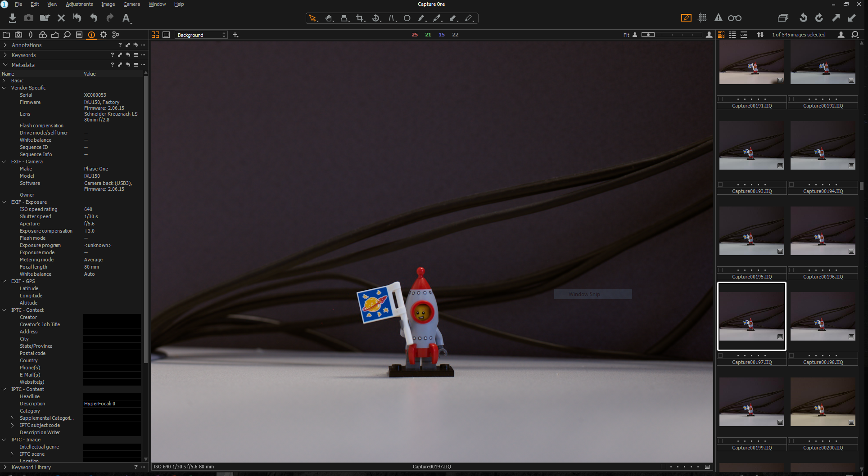Open the Background layer dropdown
Image resolution: width=868 pixels, height=476 pixels.
pos(201,35)
